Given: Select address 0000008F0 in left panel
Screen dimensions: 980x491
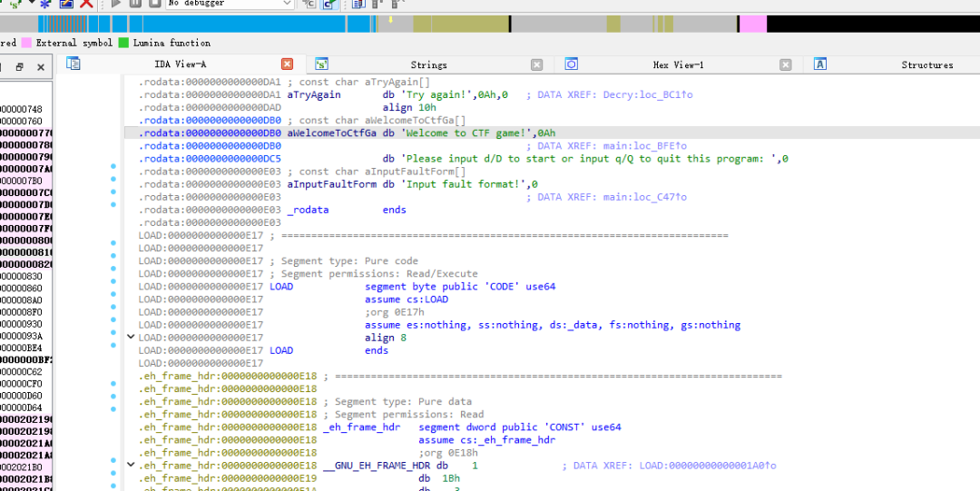Looking at the screenshot, I should [x=21, y=311].
